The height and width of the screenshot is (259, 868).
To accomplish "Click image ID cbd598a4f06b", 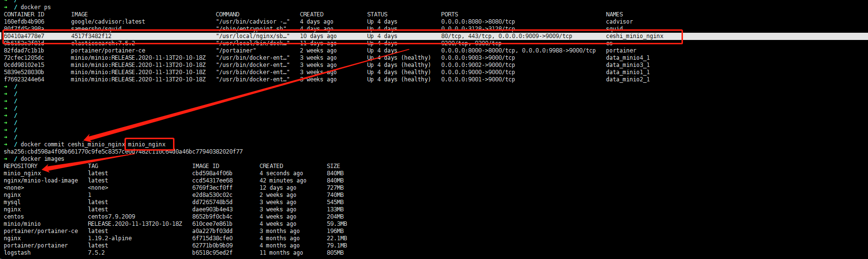I will (212, 173).
